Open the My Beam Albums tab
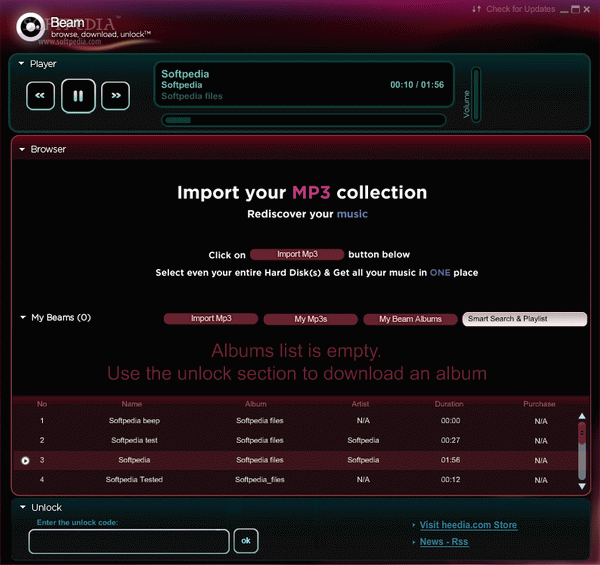 click(410, 319)
